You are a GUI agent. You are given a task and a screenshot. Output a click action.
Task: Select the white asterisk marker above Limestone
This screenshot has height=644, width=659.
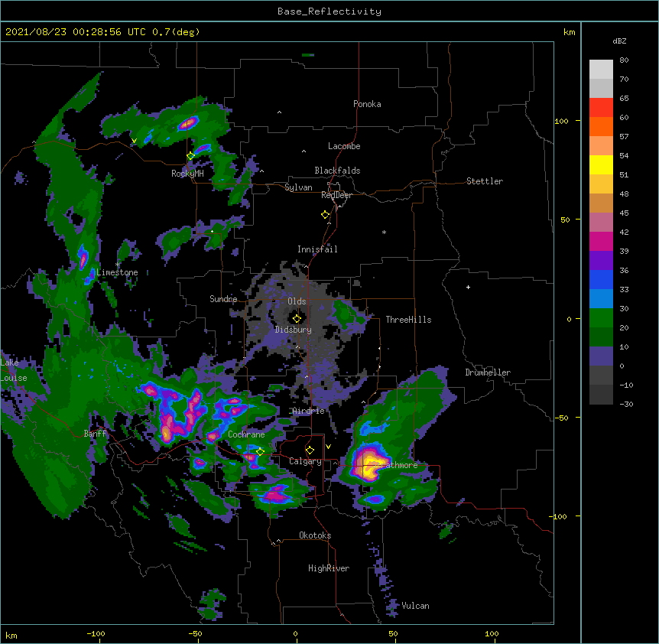tap(117, 265)
